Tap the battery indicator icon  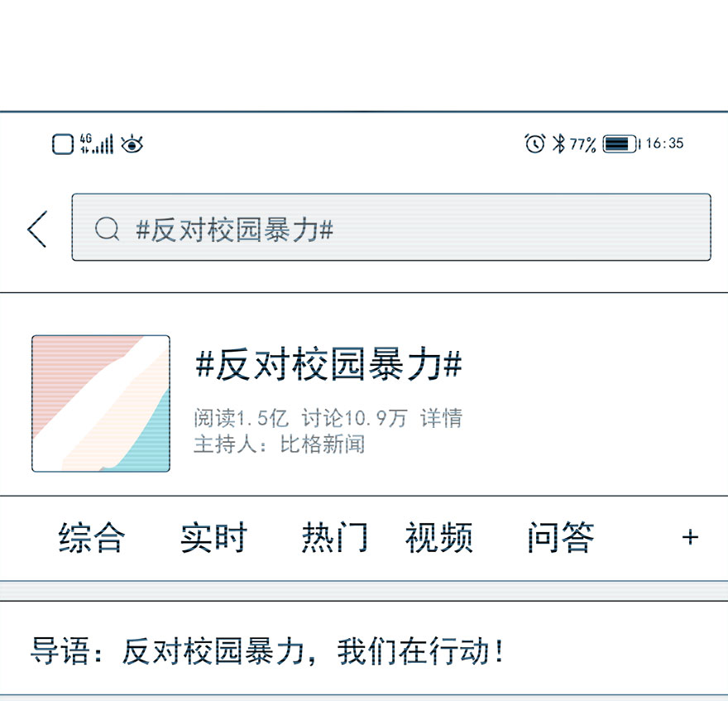pos(621,143)
